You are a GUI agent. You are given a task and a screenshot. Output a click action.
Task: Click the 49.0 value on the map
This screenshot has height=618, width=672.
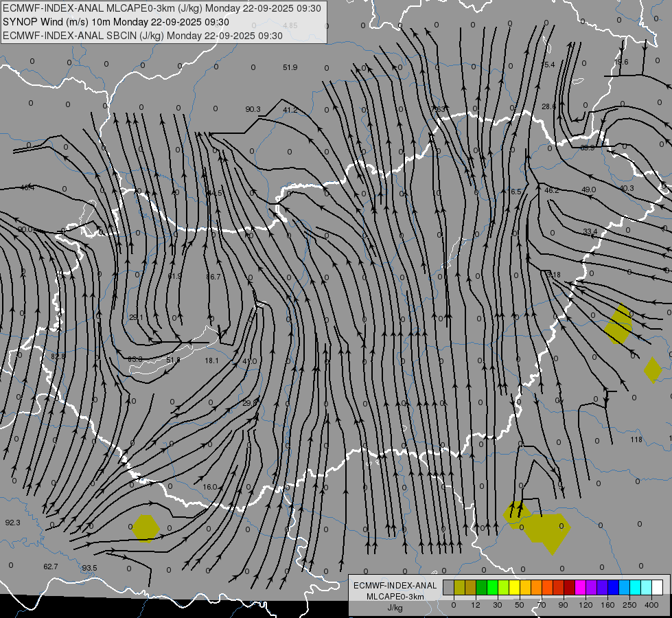(588, 190)
